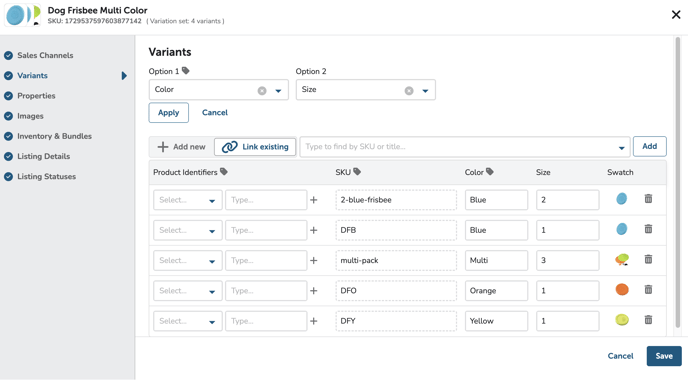Open Listing Statuses section
This screenshot has height=392, width=688.
point(47,176)
